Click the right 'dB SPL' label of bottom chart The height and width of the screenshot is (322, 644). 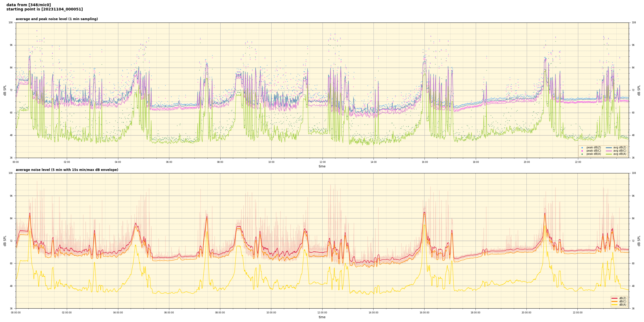pos(639,241)
